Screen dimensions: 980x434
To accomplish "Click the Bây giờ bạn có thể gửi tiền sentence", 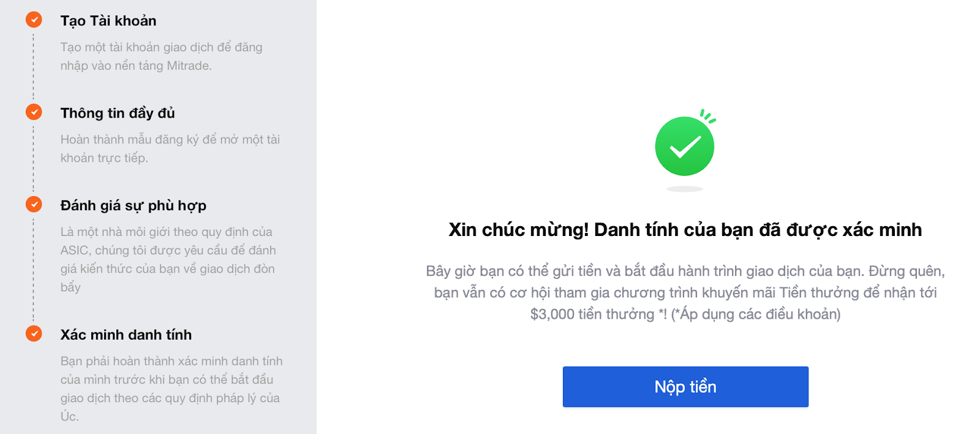I will (x=685, y=272).
